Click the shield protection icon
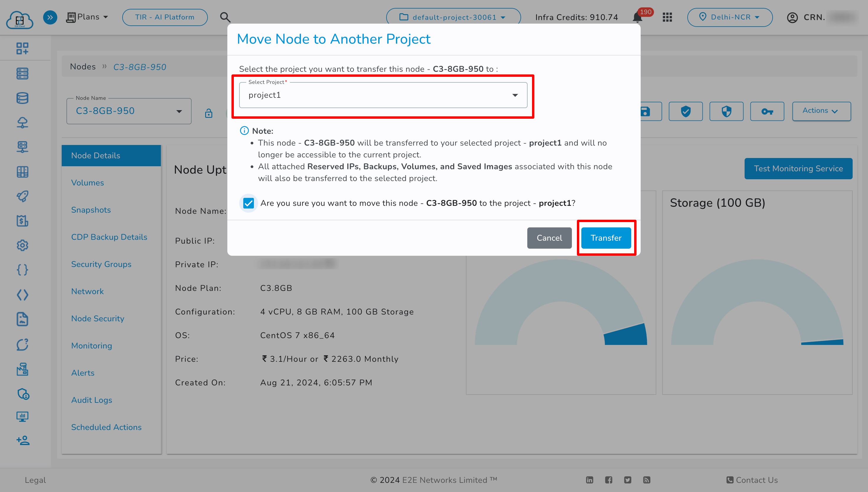 726,110
